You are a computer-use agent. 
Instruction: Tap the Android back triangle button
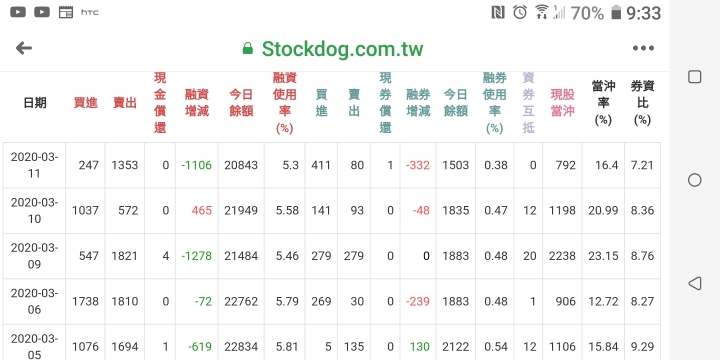pos(694,283)
